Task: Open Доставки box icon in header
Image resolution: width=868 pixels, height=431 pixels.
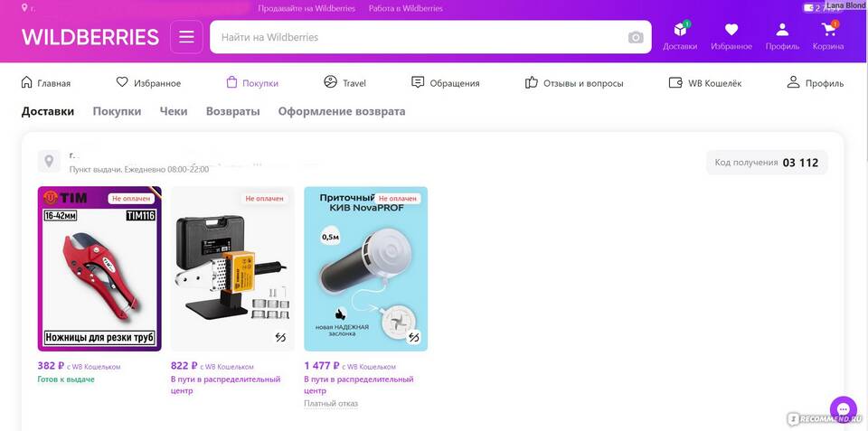Action: pos(680,36)
